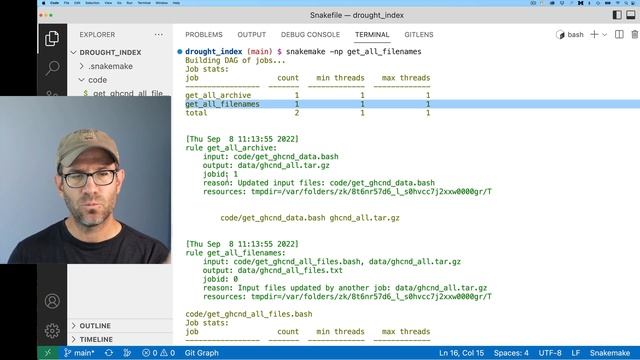Click snakemake -np get_all_filenames command line
This screenshot has height=360, width=640.
[x=353, y=51]
